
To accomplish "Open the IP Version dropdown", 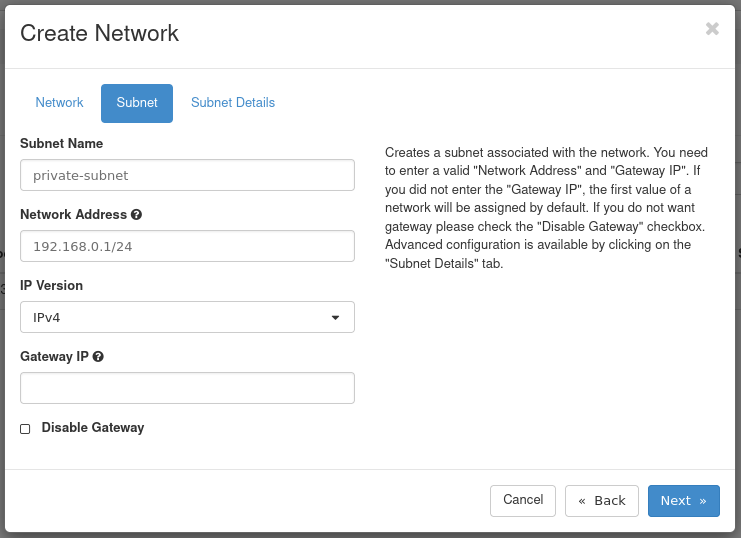I will [x=187, y=317].
